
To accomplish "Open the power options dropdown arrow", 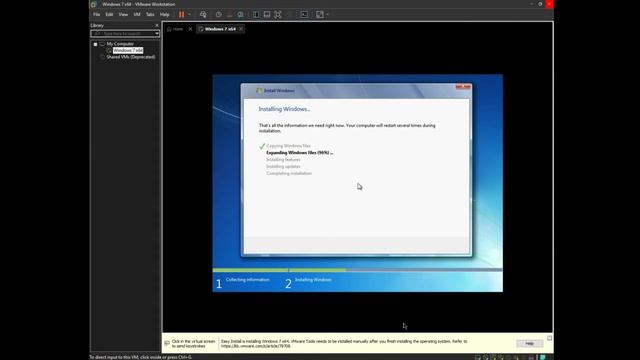I will tap(189, 14).
